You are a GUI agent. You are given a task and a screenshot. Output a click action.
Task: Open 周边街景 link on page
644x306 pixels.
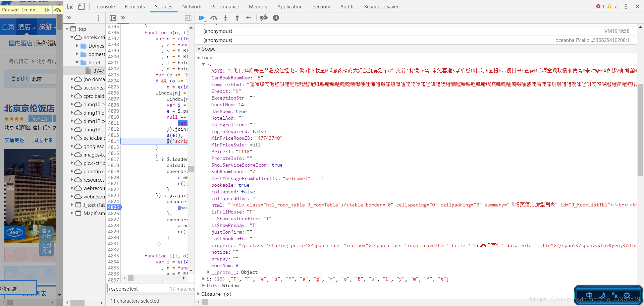[43, 140]
